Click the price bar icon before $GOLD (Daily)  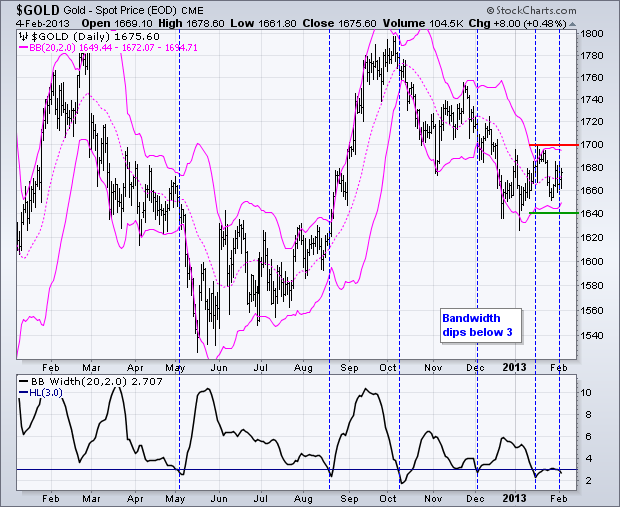coord(24,37)
